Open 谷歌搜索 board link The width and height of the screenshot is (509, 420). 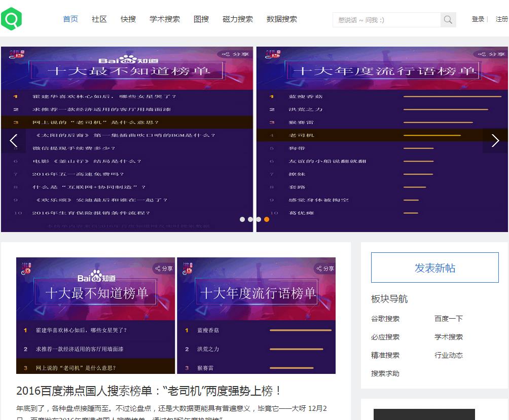click(x=385, y=319)
